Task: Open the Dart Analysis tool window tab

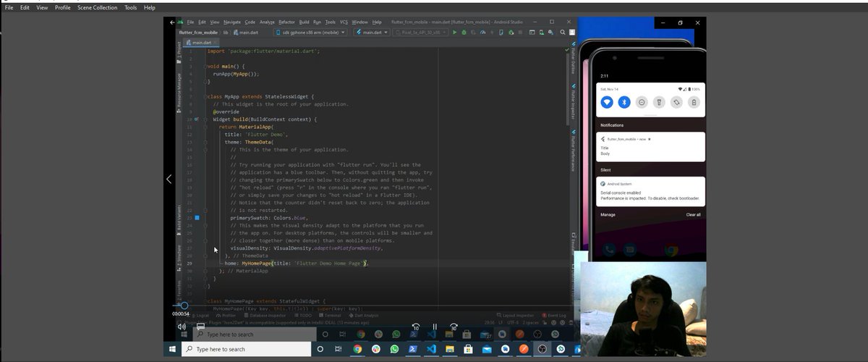Action: (364, 316)
